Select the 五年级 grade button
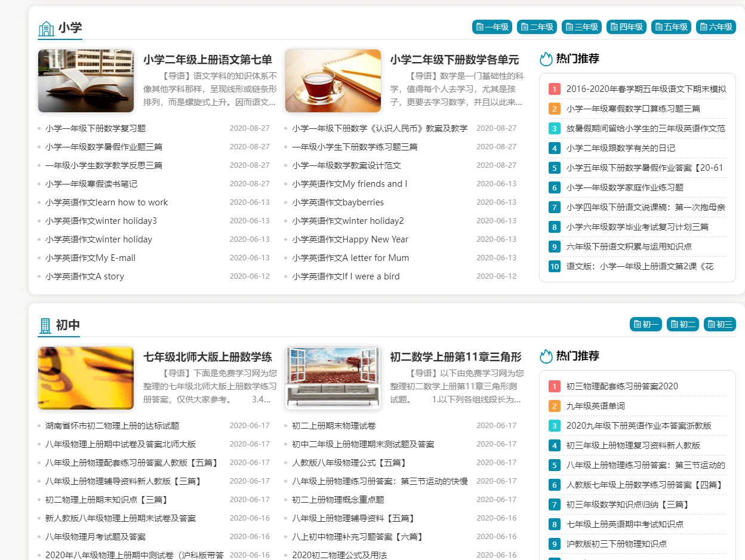The image size is (745, 560). pos(671,27)
